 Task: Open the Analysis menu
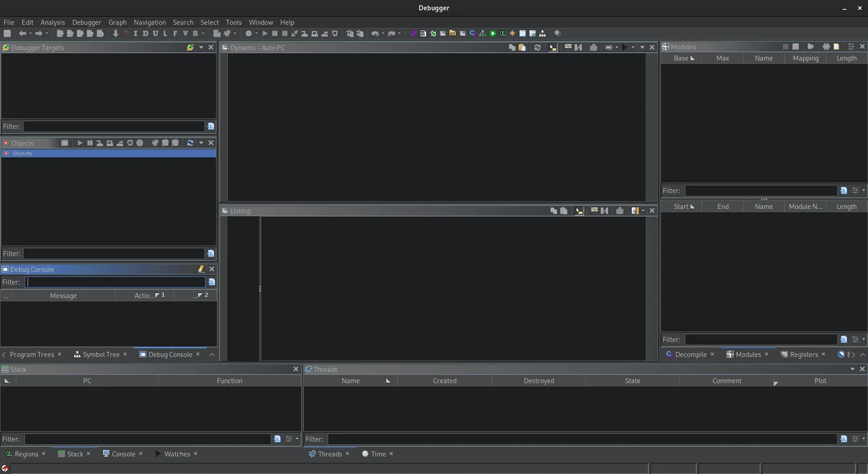(x=53, y=22)
